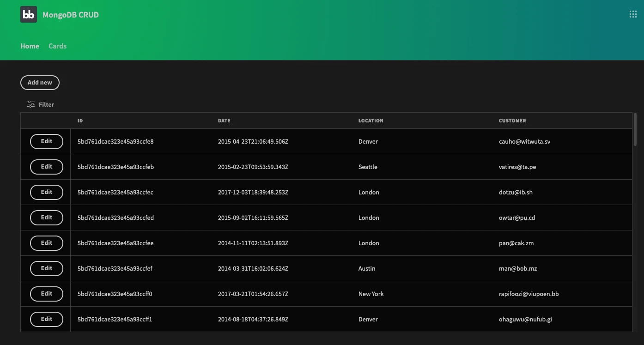
Task: Edit the row for dotzu@ib.sh
Action: (x=47, y=192)
